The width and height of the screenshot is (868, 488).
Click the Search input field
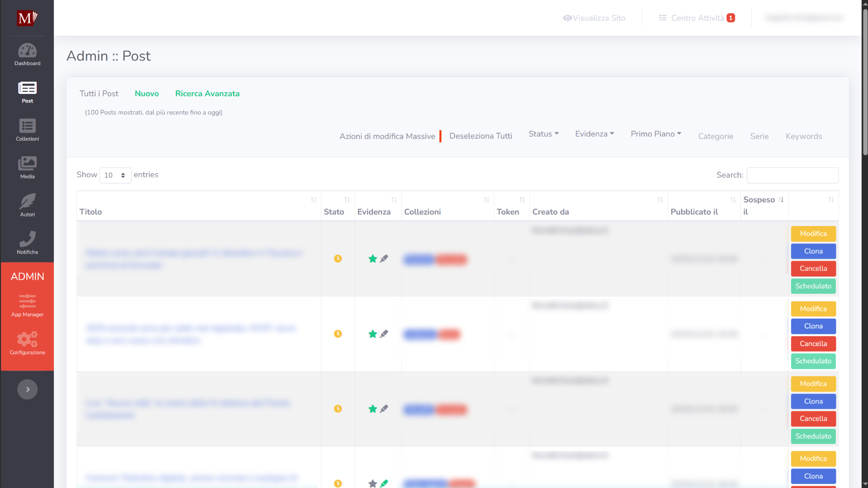(x=793, y=175)
